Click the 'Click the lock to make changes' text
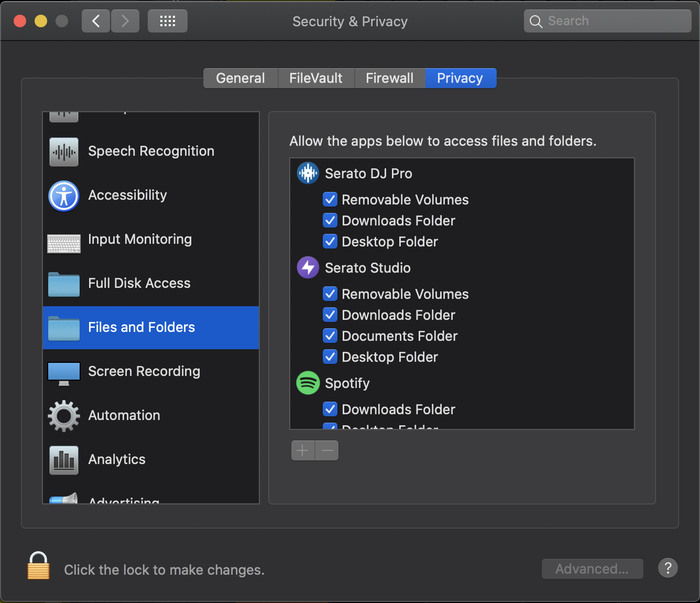The image size is (700, 603). 164,570
